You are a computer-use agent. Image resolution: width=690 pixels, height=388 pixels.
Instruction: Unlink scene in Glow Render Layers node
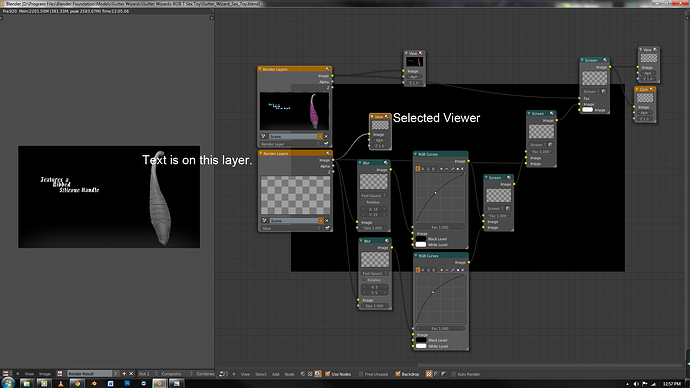tap(327, 220)
